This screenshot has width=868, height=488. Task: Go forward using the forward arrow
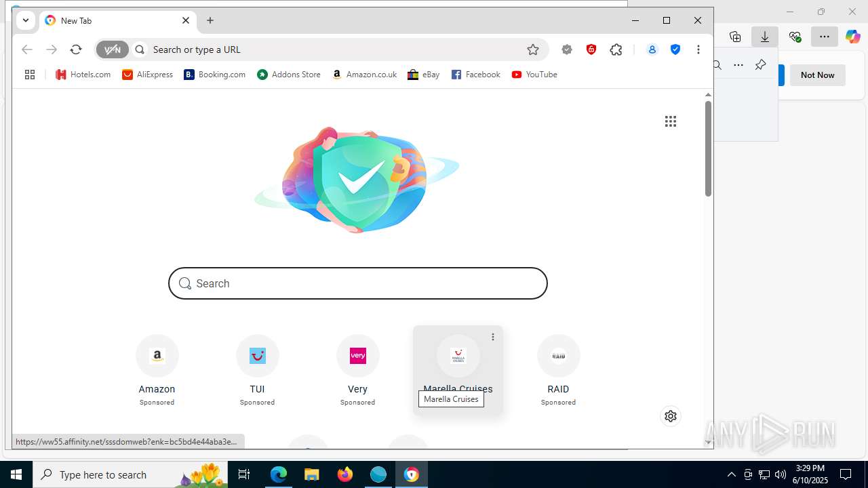52,49
